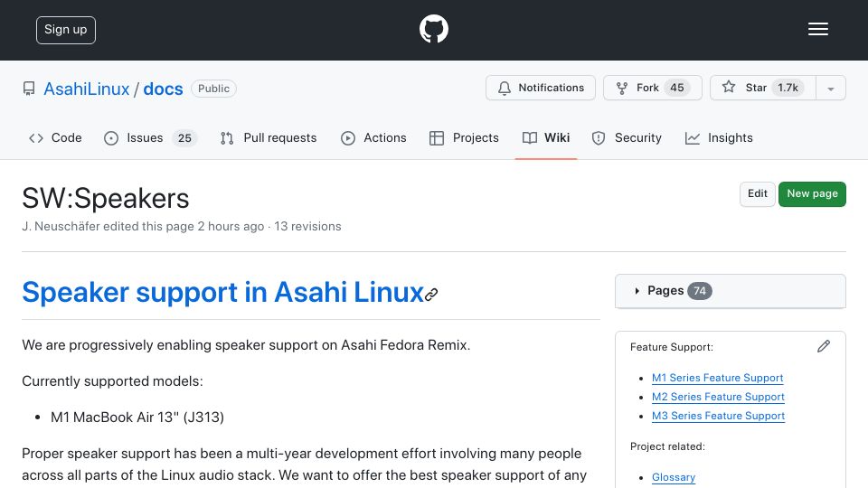Click the Star count 1.7k
This screenshot has height=488, width=868.
click(788, 88)
